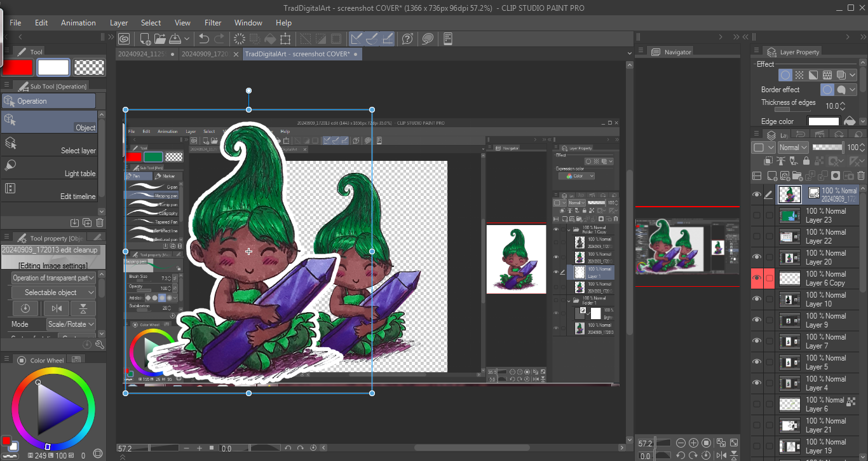
Task: Open the Effect row dropdown arrow
Action: (853, 75)
